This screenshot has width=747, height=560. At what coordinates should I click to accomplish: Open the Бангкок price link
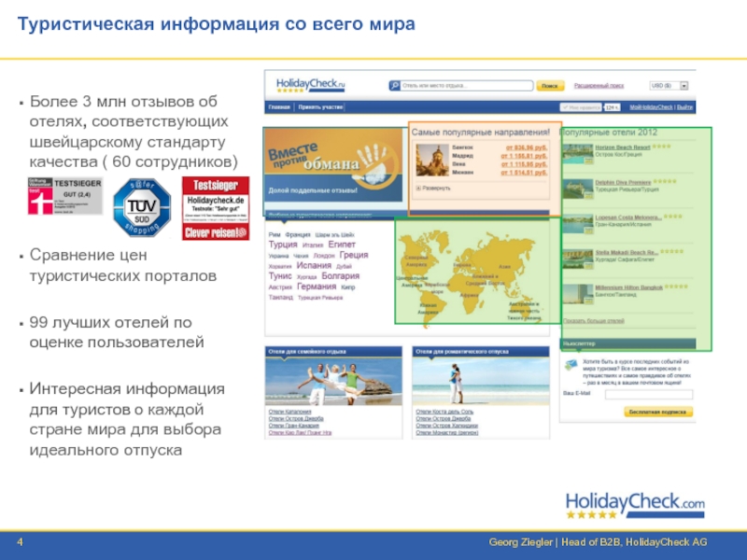coord(527,147)
